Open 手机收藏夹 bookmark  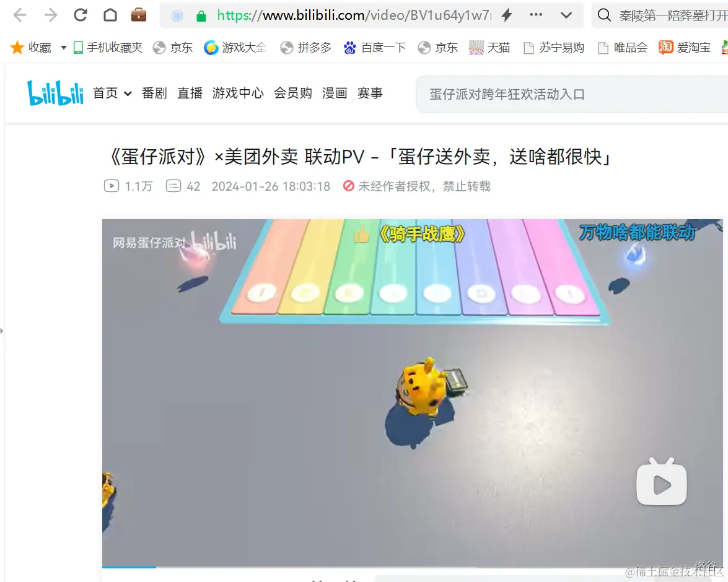pyautogui.click(x=108, y=47)
